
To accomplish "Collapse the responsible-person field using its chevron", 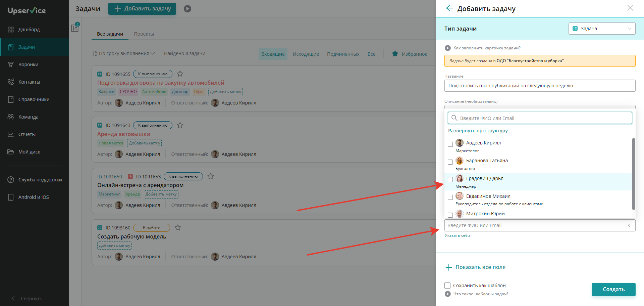I will [x=629, y=225].
